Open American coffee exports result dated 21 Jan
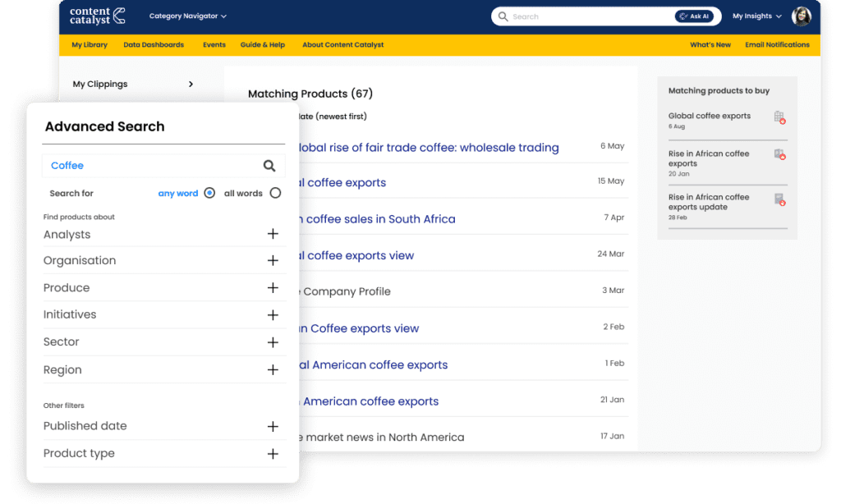The image size is (841, 504). pos(369,401)
